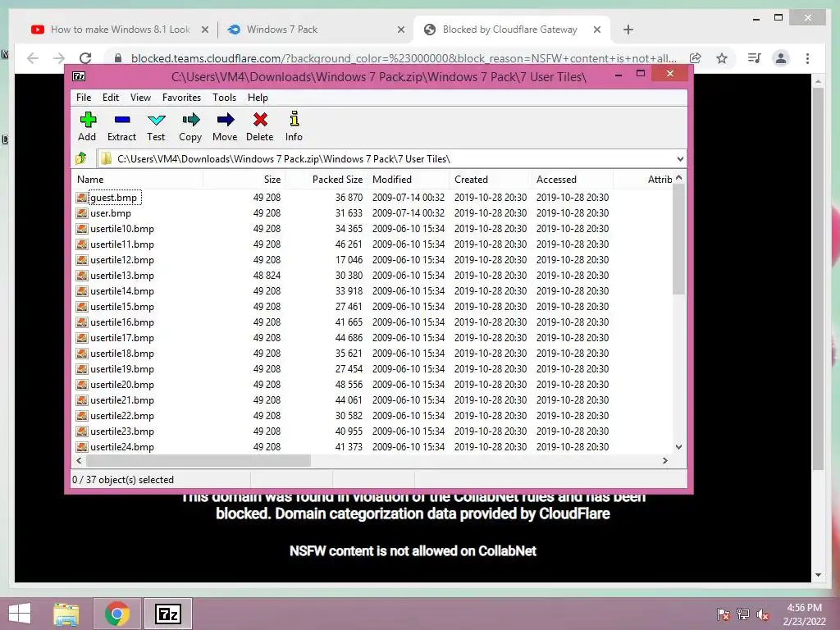Sort by the Created column header

point(491,180)
